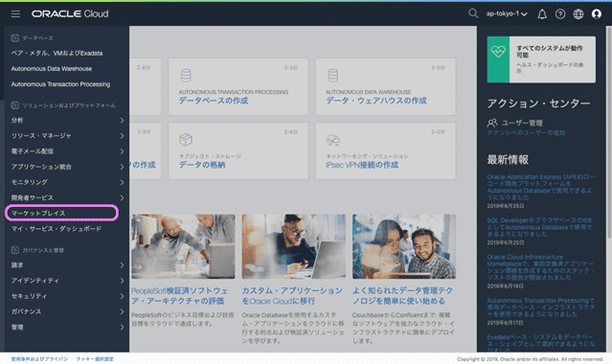Expand the 電子メール配信 submenu
This screenshot has height=364, width=612.
[67, 151]
